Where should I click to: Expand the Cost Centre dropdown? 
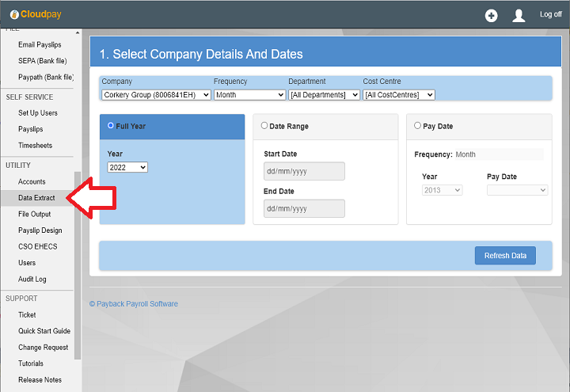click(x=399, y=95)
